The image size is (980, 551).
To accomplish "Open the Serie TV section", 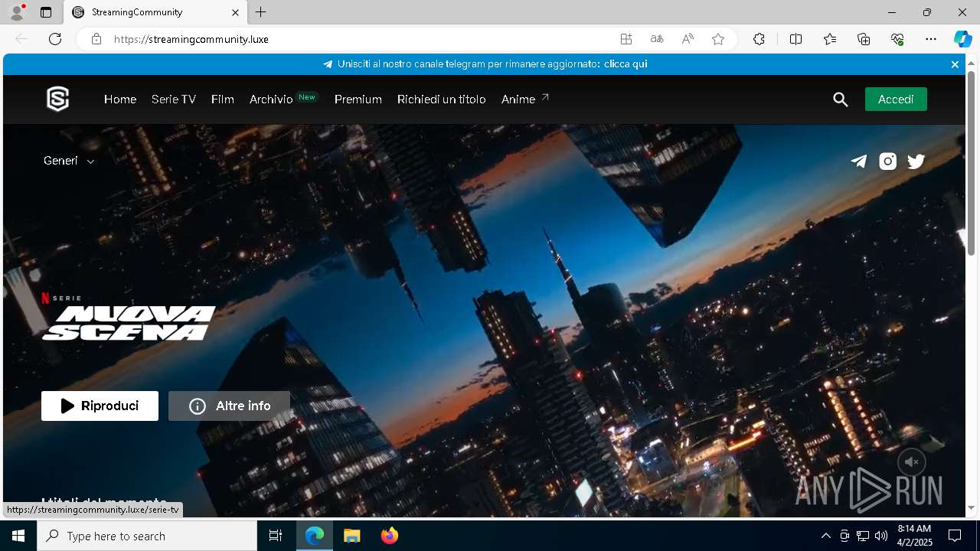I will point(174,99).
